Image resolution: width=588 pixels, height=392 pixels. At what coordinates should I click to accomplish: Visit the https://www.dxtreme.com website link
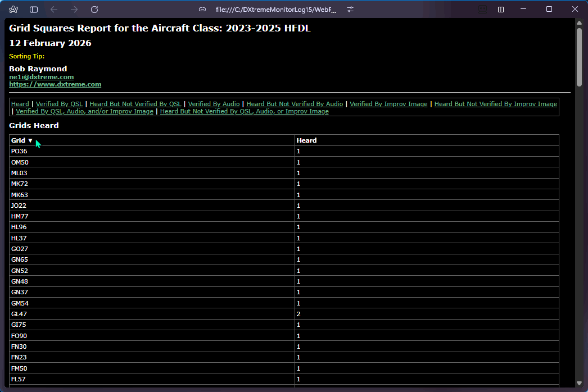[55, 84]
